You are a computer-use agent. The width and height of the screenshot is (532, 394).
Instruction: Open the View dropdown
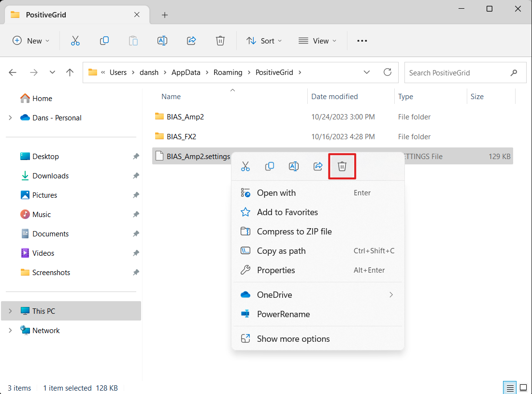317,41
